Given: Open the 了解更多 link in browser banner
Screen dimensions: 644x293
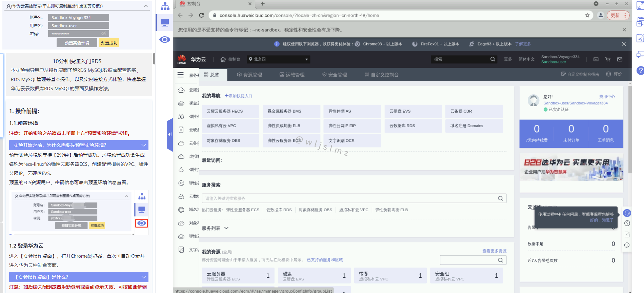Looking at the screenshot, I should click(523, 44).
